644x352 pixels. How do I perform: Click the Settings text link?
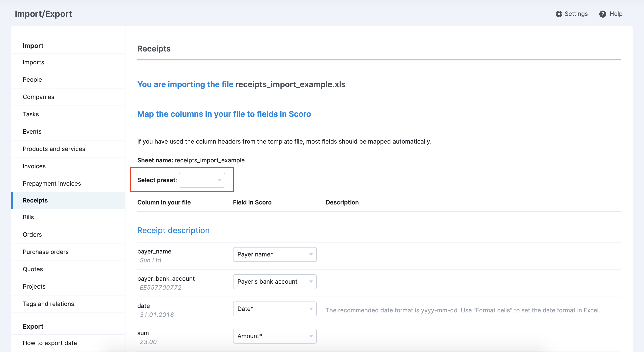click(x=576, y=14)
